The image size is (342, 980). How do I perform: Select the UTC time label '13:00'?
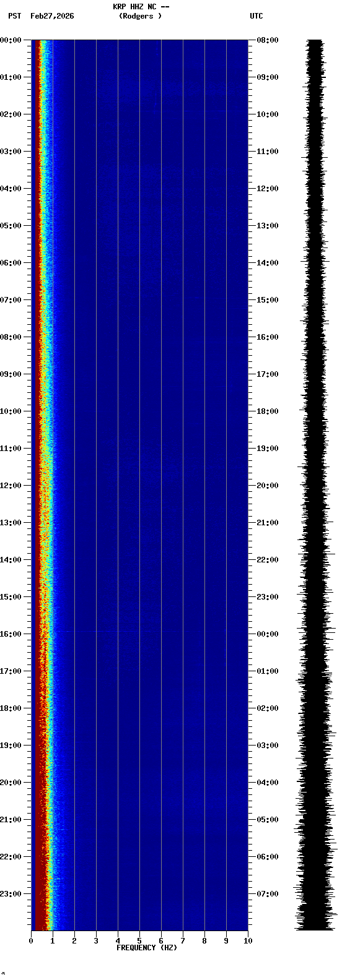pos(268,226)
